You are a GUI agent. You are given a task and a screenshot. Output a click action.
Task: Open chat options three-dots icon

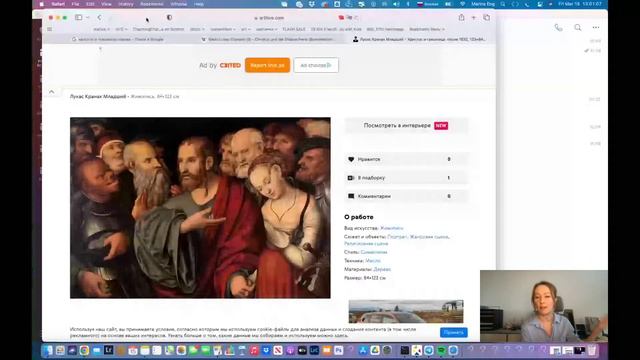[596, 28]
